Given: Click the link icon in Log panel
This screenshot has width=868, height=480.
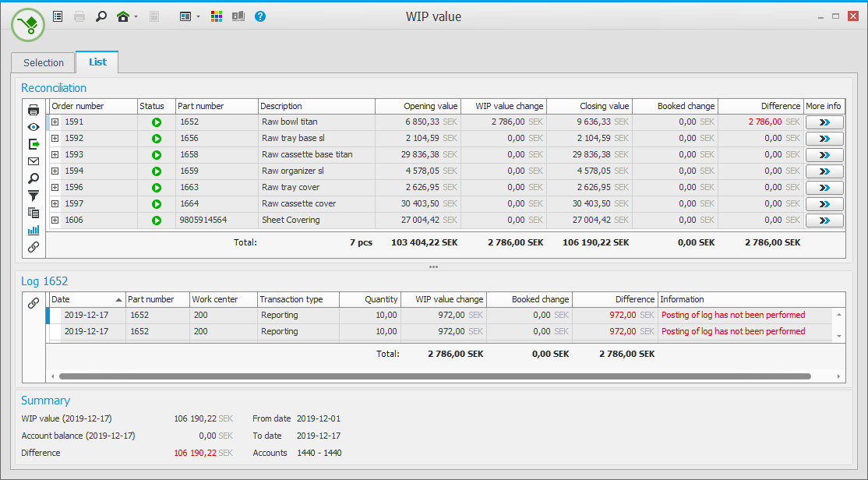Looking at the screenshot, I should [x=34, y=304].
